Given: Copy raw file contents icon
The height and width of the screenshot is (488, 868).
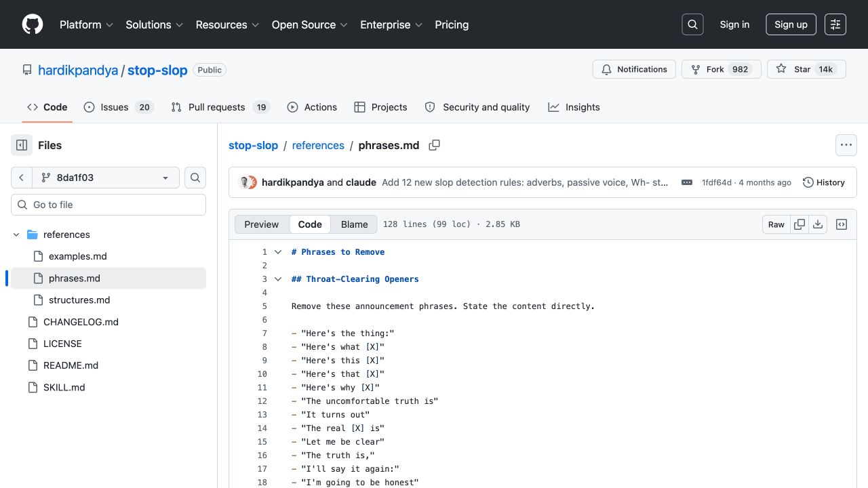Looking at the screenshot, I should point(800,224).
